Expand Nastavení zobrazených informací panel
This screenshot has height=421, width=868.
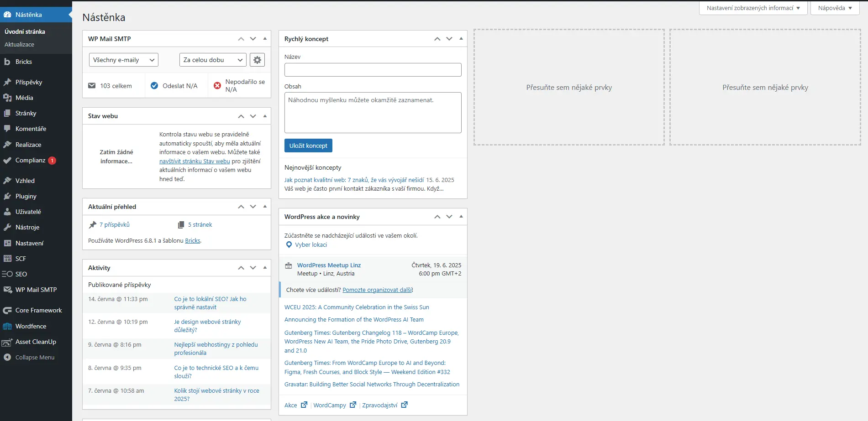coord(753,8)
